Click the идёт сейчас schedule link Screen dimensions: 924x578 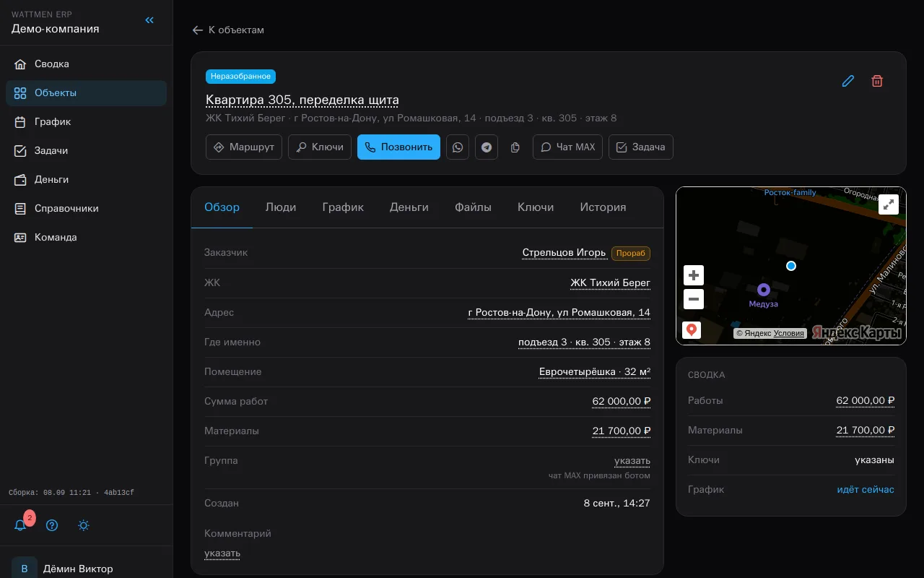point(866,490)
